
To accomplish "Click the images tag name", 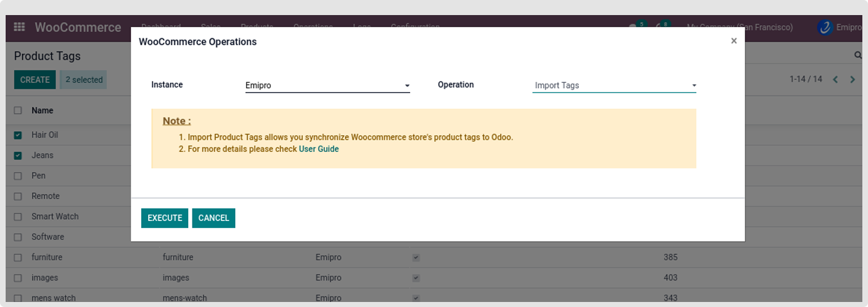I will [45, 277].
